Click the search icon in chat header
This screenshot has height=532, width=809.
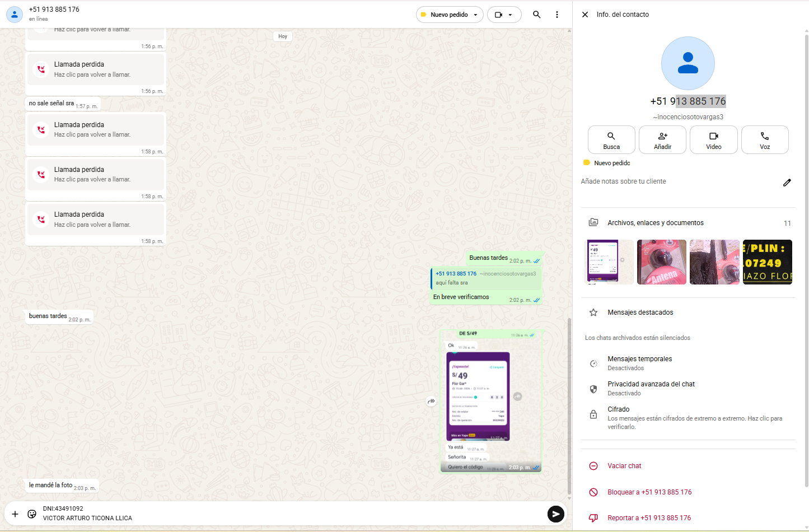tap(536, 15)
